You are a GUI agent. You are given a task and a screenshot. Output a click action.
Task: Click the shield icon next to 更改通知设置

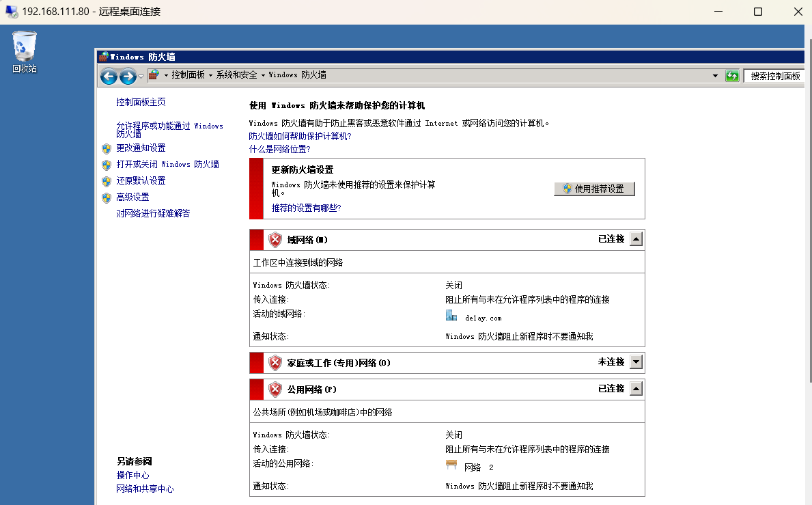point(107,148)
